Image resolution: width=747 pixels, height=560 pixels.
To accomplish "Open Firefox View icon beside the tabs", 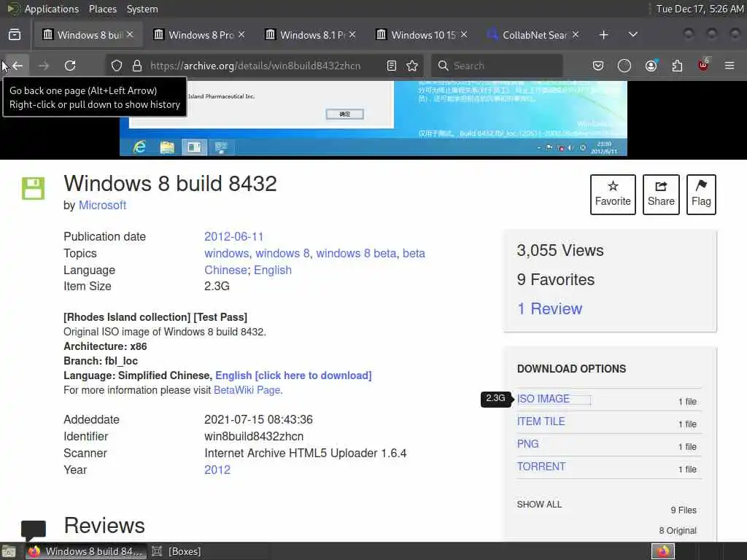I will [15, 35].
